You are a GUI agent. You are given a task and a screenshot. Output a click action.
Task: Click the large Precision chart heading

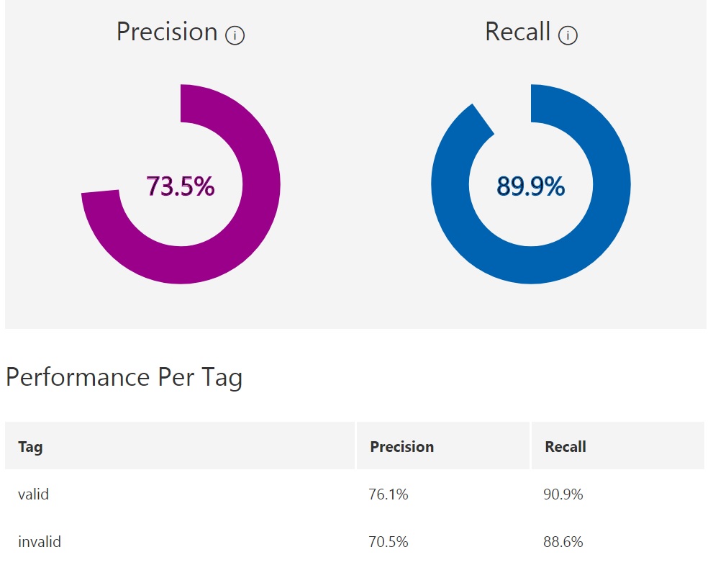click(x=167, y=32)
